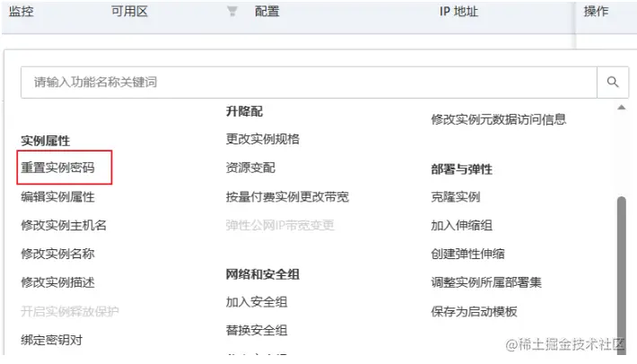
Task: Click the disabled 弹性公网IP带宽变更 entry
Action: 280,225
